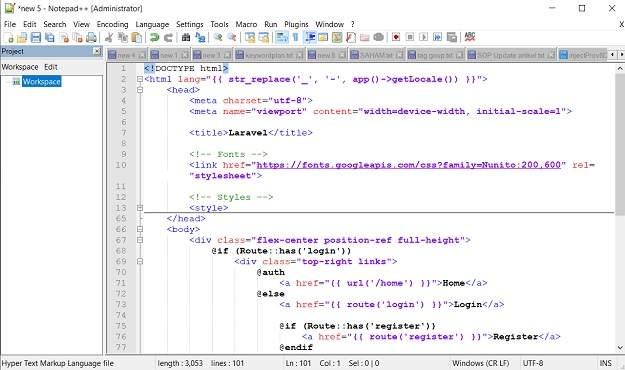Click the editor's vertical scrollbar thumb
Viewport: 625px width, 370px height.
click(x=620, y=144)
